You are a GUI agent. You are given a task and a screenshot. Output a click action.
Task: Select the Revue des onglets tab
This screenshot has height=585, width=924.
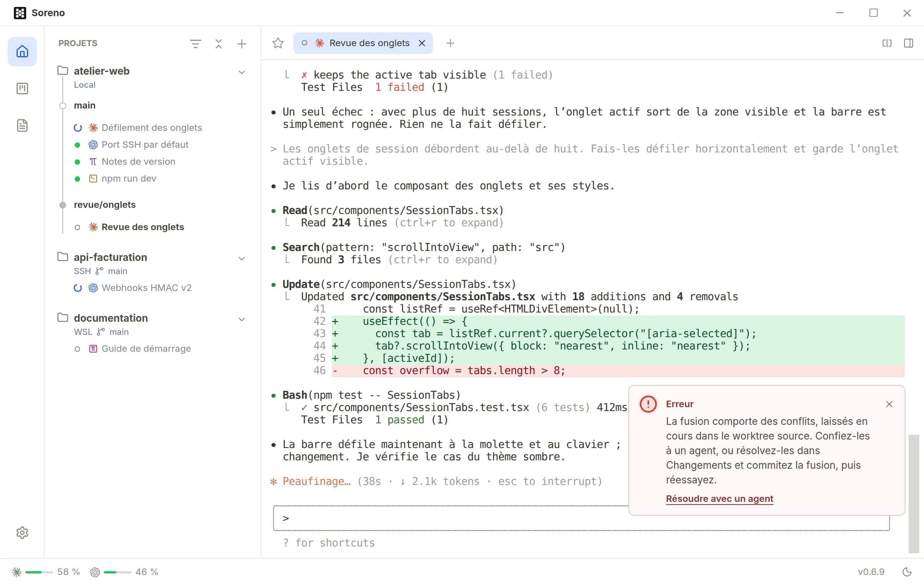363,43
